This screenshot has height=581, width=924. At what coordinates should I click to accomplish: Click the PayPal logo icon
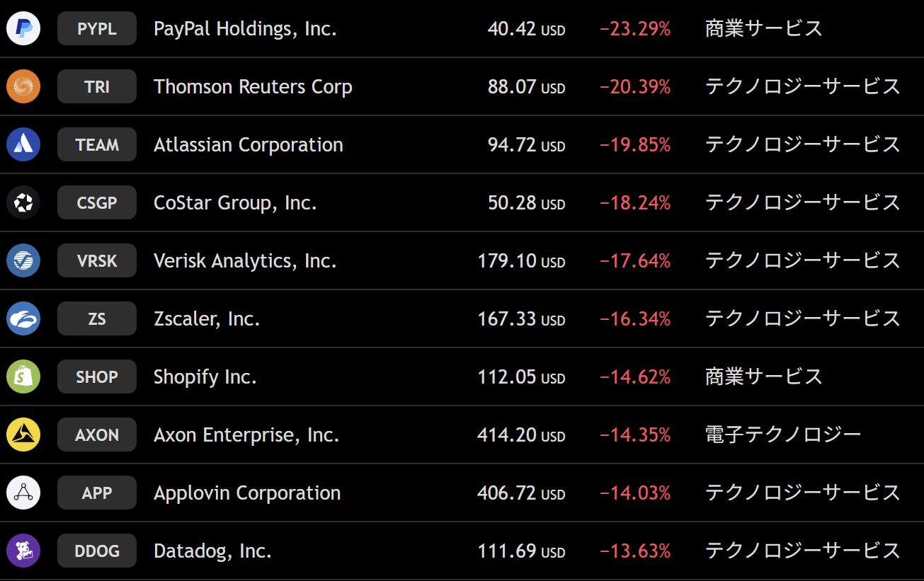[x=23, y=29]
